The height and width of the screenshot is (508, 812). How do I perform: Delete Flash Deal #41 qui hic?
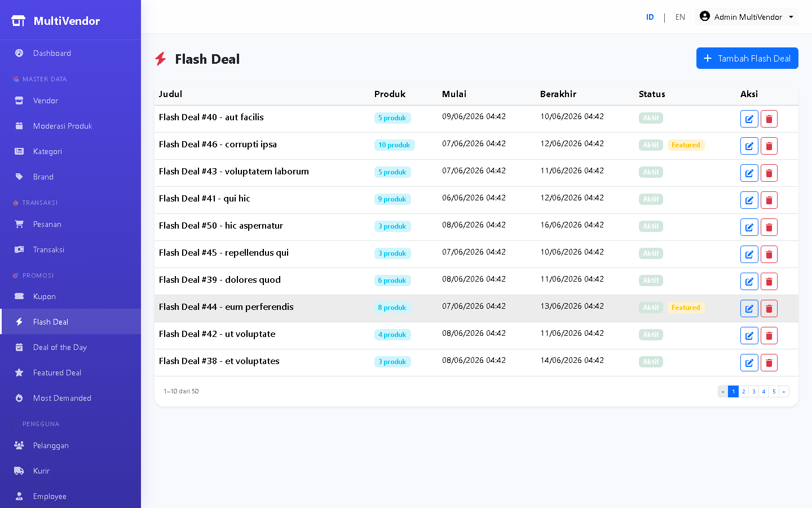pos(769,200)
